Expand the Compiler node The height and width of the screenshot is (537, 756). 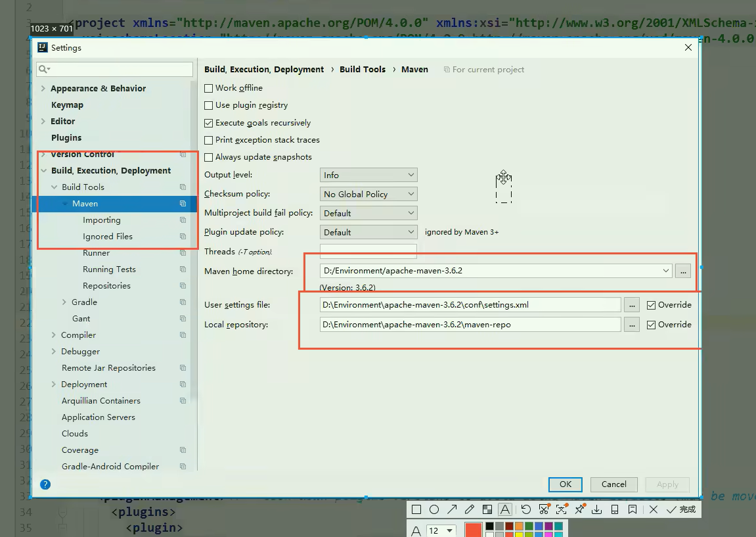pos(53,335)
